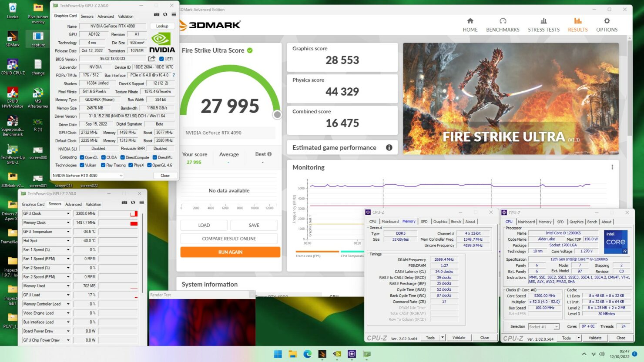
Task: Click the info icon next to Best
Action: click(269, 154)
